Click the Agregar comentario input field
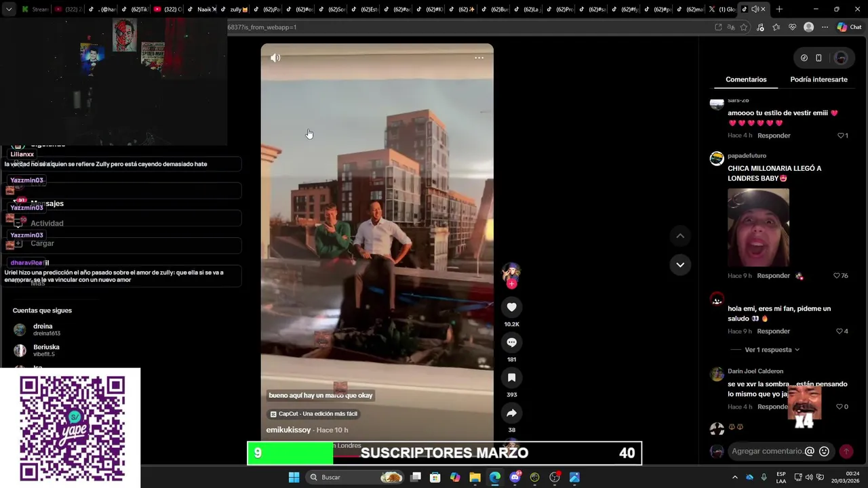 coord(766,451)
